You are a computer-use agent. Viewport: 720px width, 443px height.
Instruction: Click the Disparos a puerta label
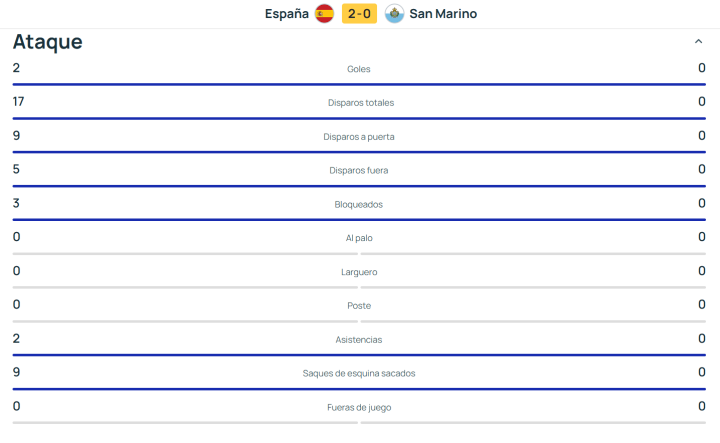[359, 137]
